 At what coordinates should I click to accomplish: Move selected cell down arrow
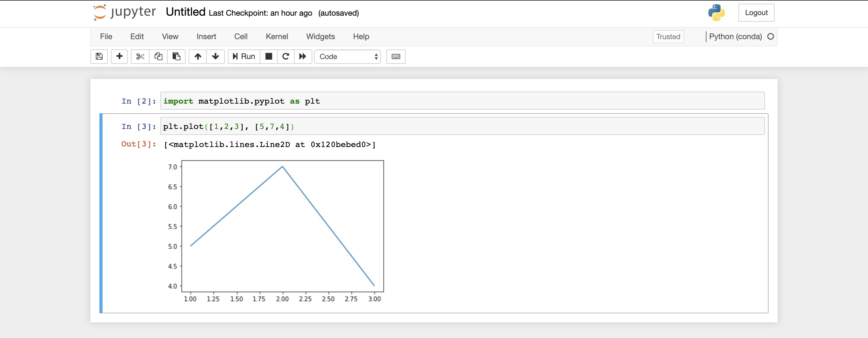[216, 57]
